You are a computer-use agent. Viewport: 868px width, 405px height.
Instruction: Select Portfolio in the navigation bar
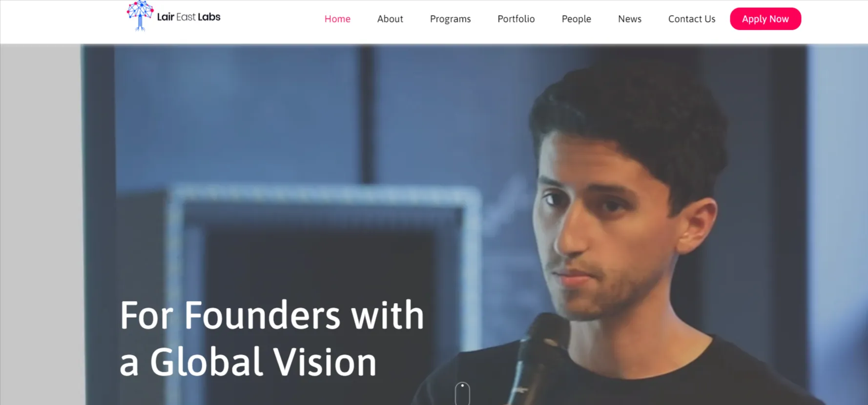pyautogui.click(x=516, y=19)
